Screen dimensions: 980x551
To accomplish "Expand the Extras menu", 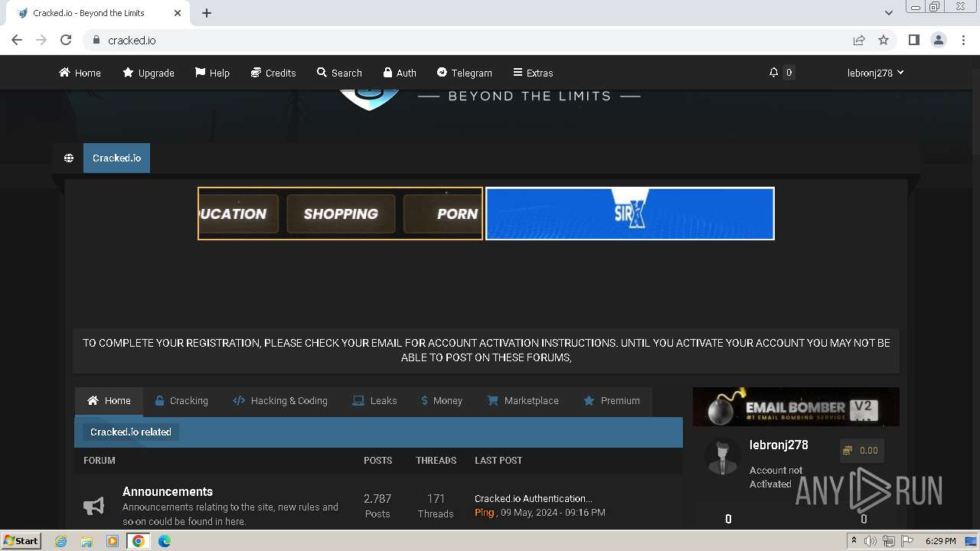I will click(x=533, y=73).
